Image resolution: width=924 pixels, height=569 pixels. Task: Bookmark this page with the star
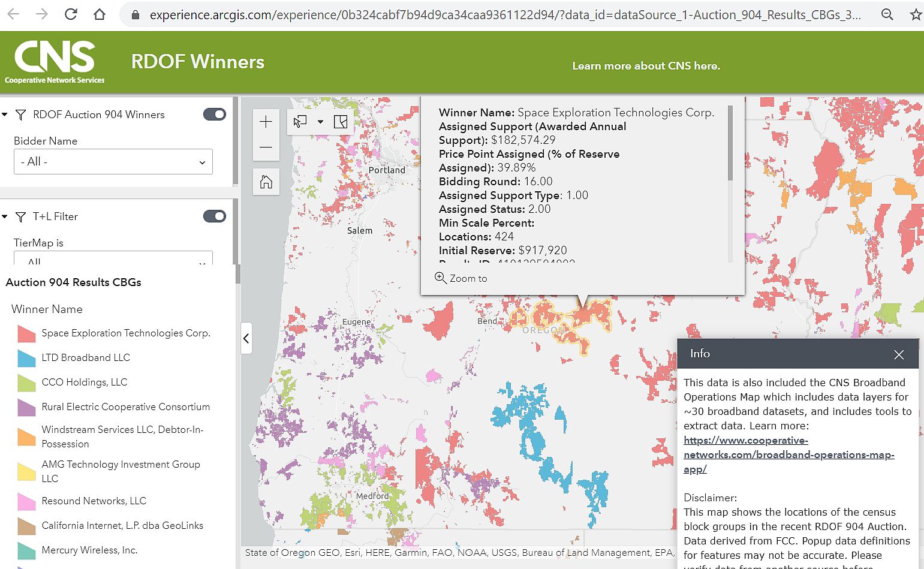pyautogui.click(x=916, y=15)
